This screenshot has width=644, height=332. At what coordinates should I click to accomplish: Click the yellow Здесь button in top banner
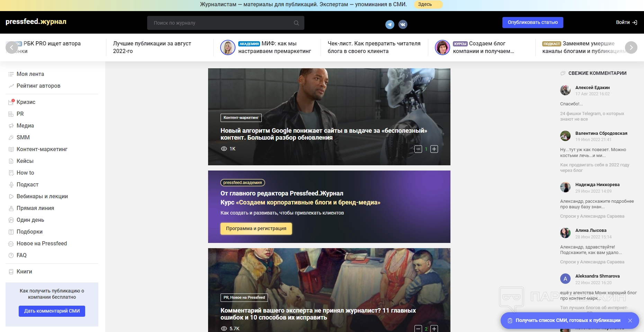pos(425,4)
